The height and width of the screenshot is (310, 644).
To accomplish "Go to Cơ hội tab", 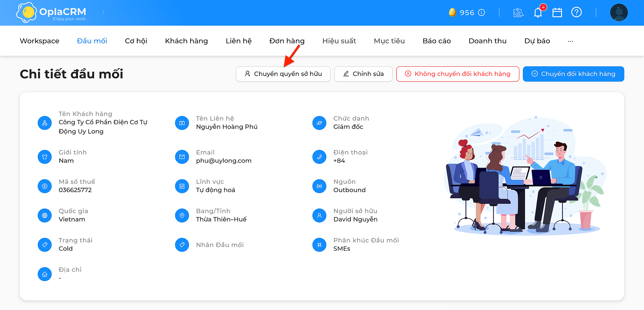I will pyautogui.click(x=136, y=41).
